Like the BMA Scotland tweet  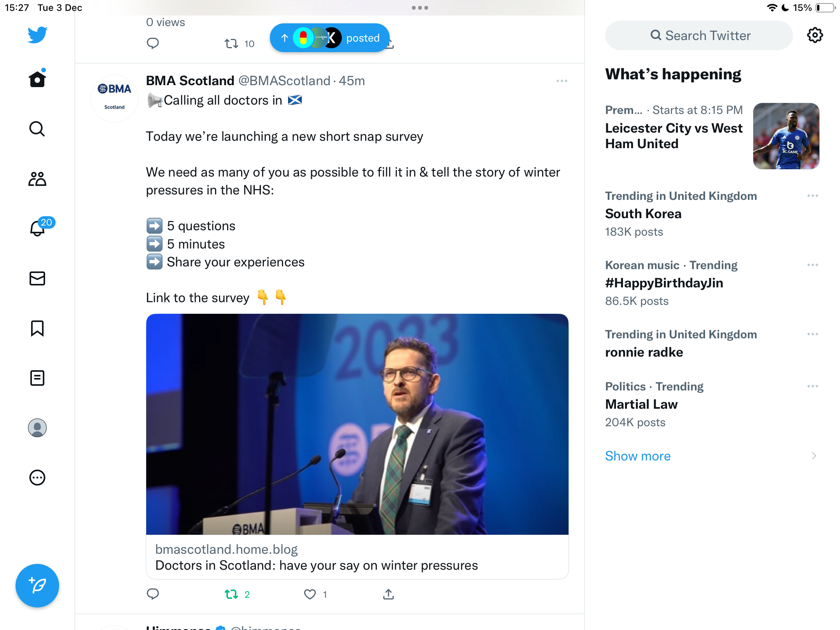point(310,594)
